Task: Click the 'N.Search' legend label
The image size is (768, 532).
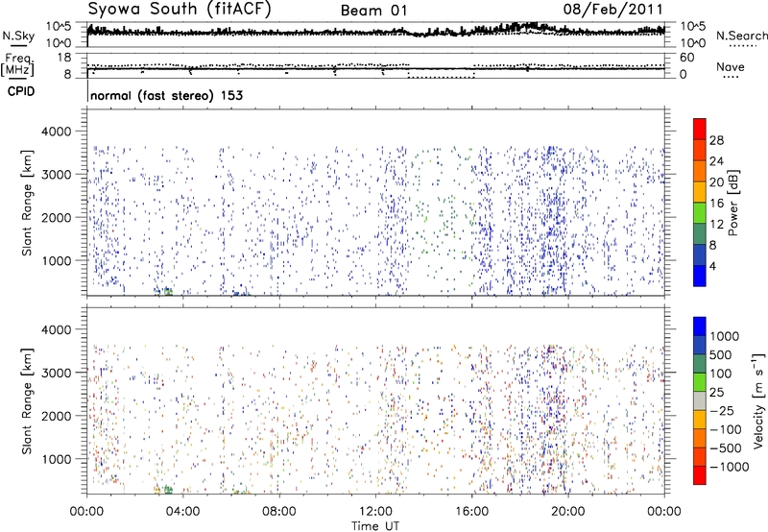Action: [x=742, y=36]
